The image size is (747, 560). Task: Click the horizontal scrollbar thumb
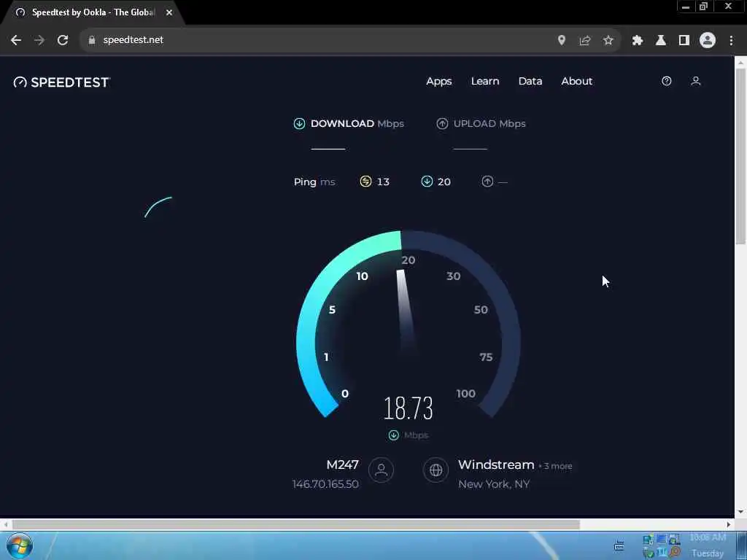point(295,525)
